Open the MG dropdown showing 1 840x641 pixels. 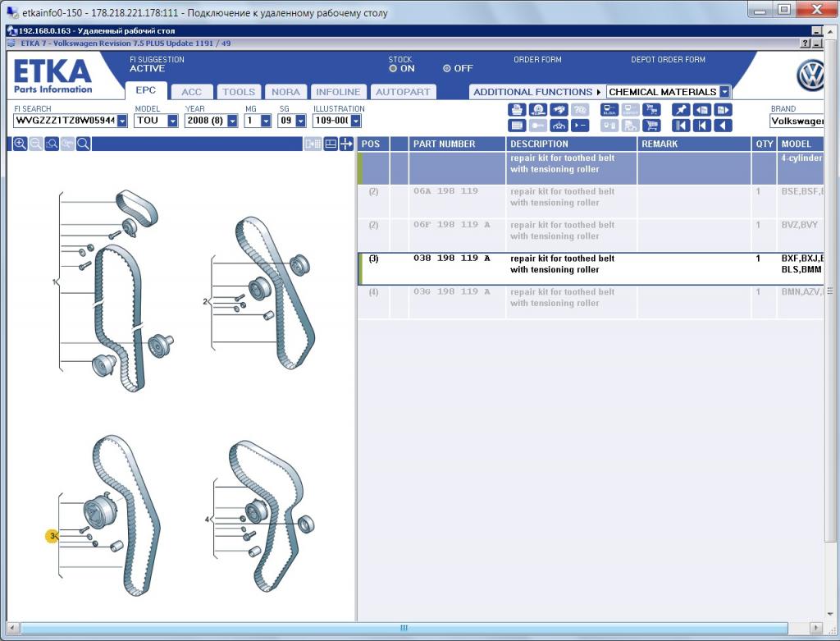(266, 121)
